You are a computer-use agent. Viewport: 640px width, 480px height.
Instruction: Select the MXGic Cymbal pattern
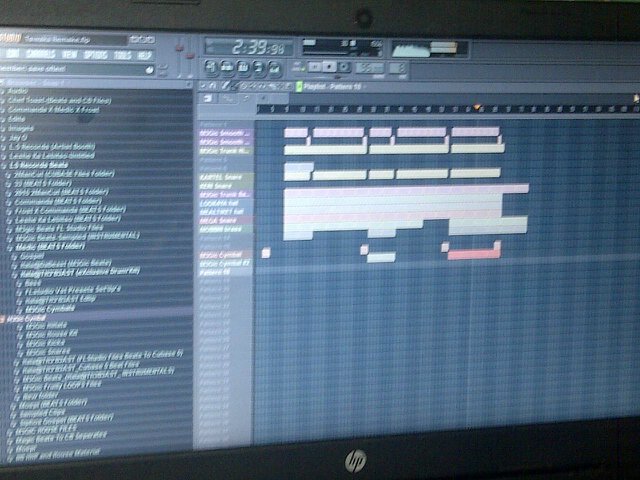[225, 255]
